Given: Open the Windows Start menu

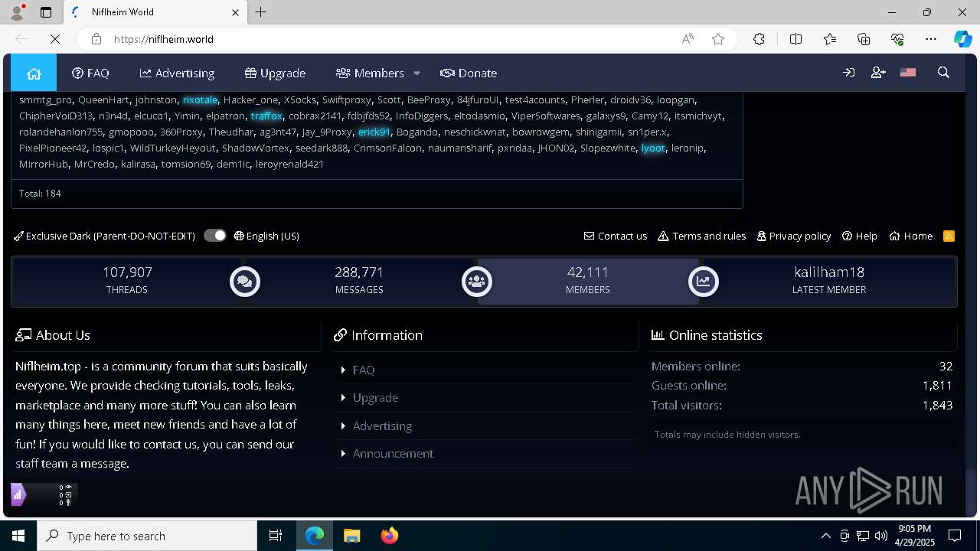Looking at the screenshot, I should click(x=18, y=536).
